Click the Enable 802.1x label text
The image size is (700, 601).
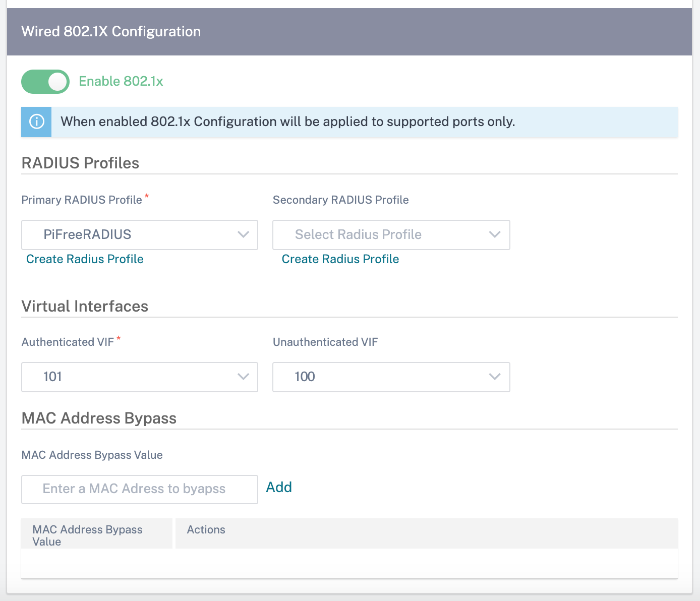point(121,81)
